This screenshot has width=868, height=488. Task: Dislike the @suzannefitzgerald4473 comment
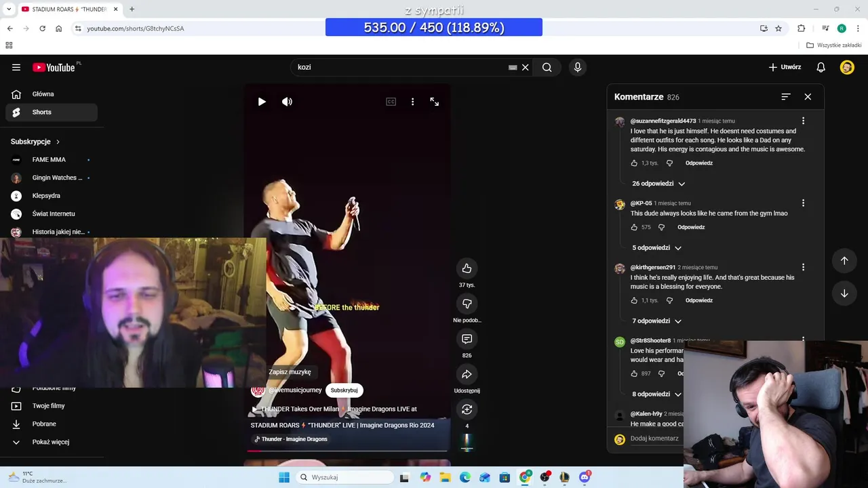pyautogui.click(x=669, y=163)
